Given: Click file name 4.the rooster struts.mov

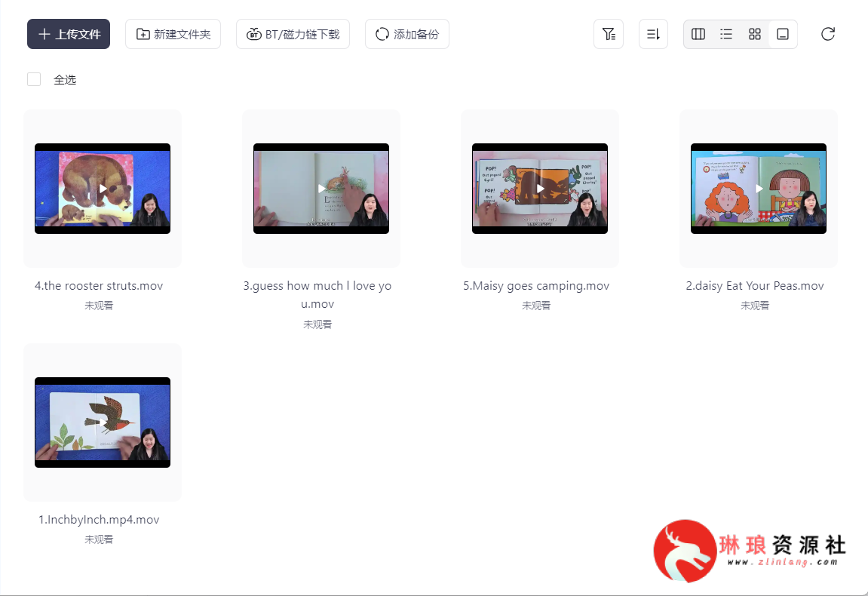Looking at the screenshot, I should (99, 286).
